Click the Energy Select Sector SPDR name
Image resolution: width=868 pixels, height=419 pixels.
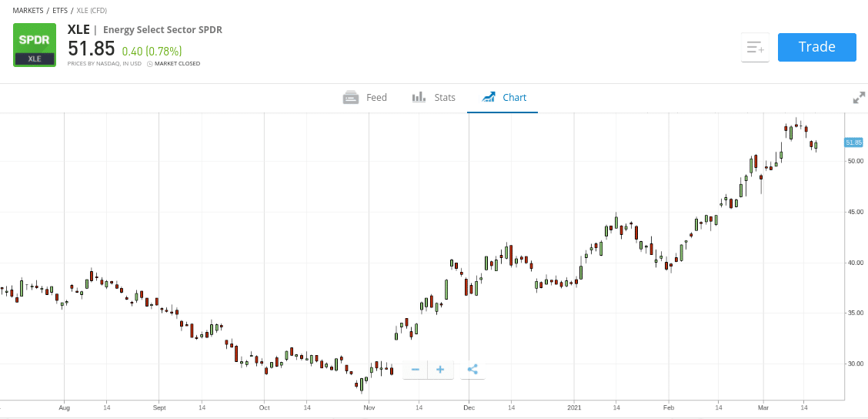click(x=162, y=30)
